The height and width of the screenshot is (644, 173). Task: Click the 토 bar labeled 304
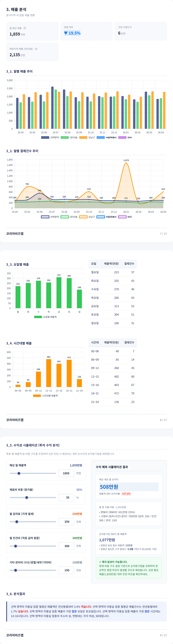69,293
